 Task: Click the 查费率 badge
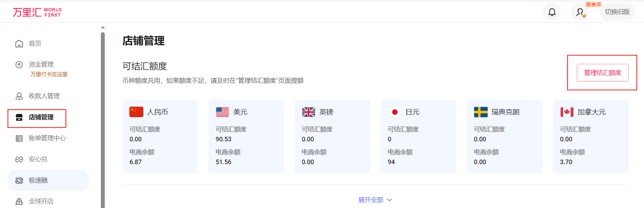593,5
